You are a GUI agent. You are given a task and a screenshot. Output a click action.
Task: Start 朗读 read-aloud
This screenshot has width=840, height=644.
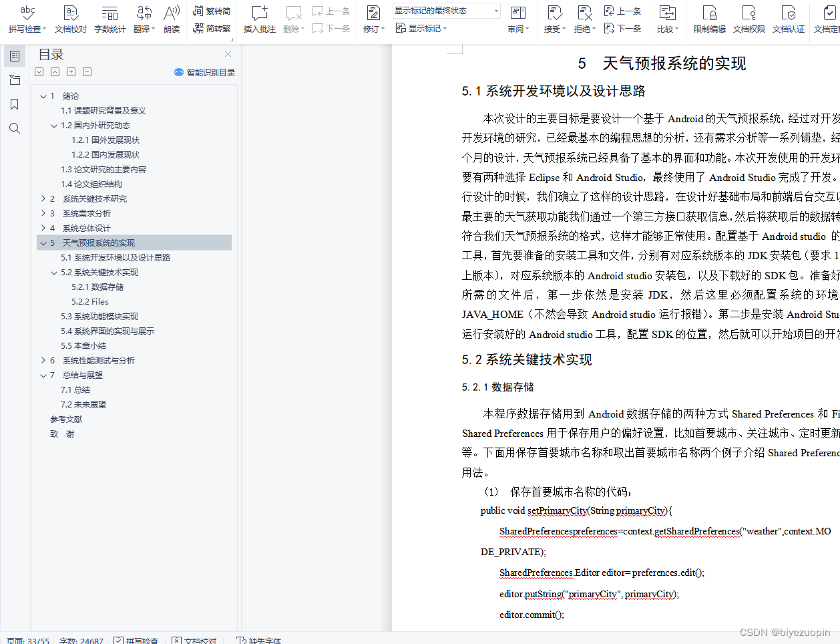point(172,19)
